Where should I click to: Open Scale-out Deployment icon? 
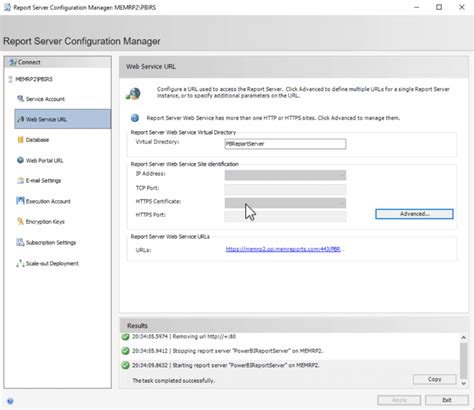(x=20, y=263)
